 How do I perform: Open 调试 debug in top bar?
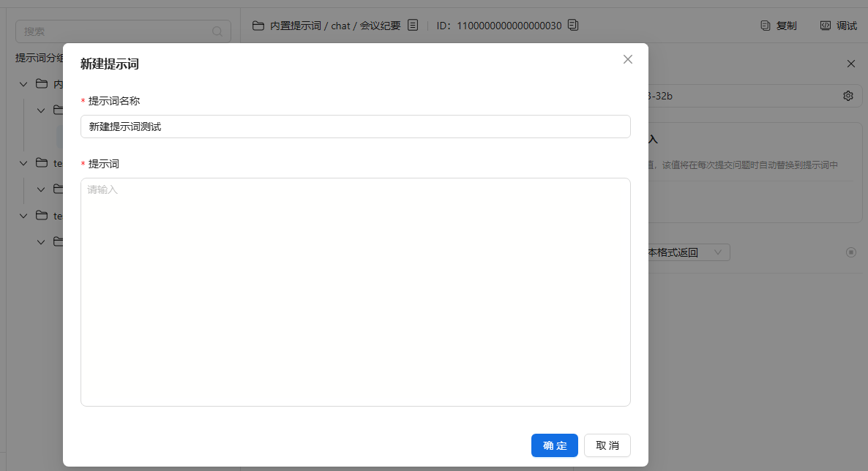coord(838,26)
